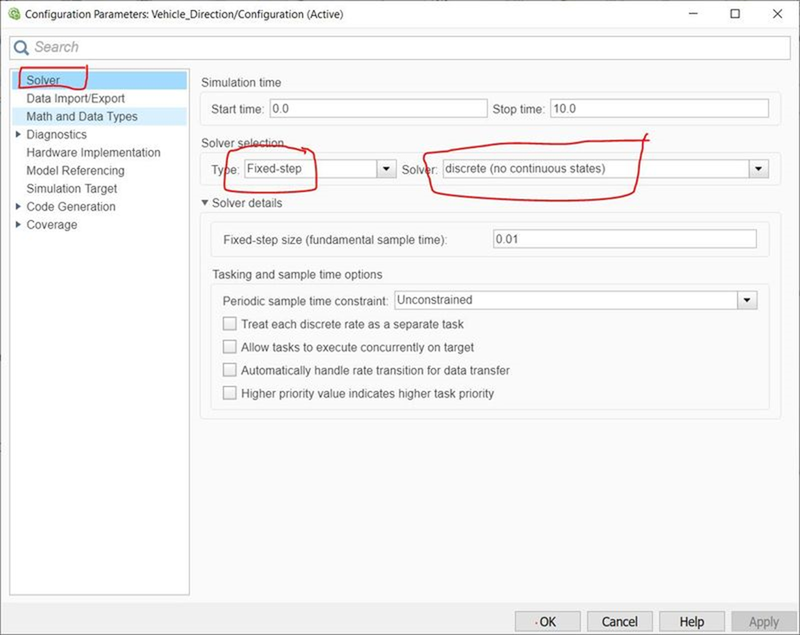Click the Stop time field
This screenshot has height=635, width=800.
659,109
